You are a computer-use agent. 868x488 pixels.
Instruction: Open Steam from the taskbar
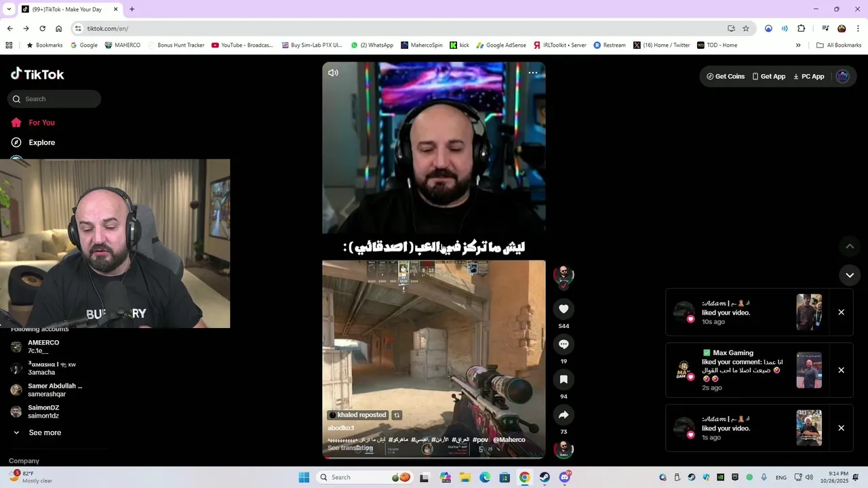[545, 477]
